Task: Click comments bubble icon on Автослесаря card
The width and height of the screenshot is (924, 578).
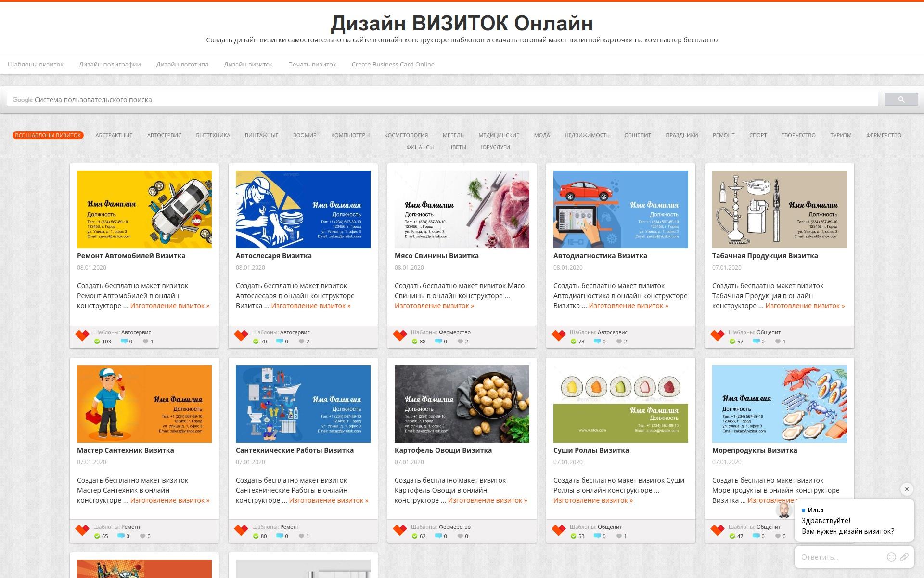Action: [x=280, y=342]
